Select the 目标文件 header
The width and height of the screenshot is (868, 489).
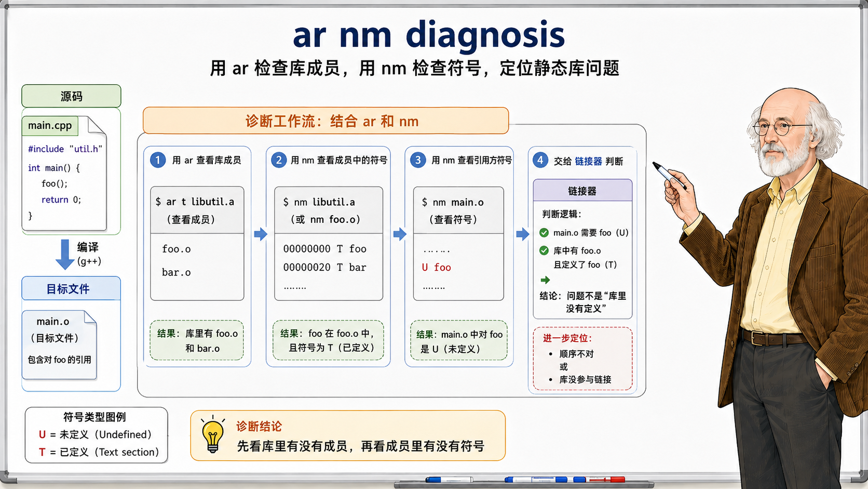click(x=71, y=288)
